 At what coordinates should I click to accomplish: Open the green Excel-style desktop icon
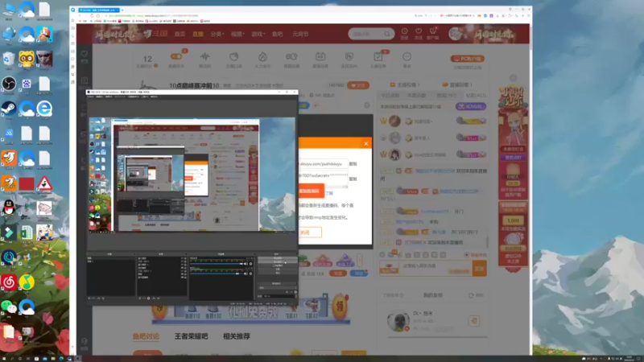click(27, 232)
